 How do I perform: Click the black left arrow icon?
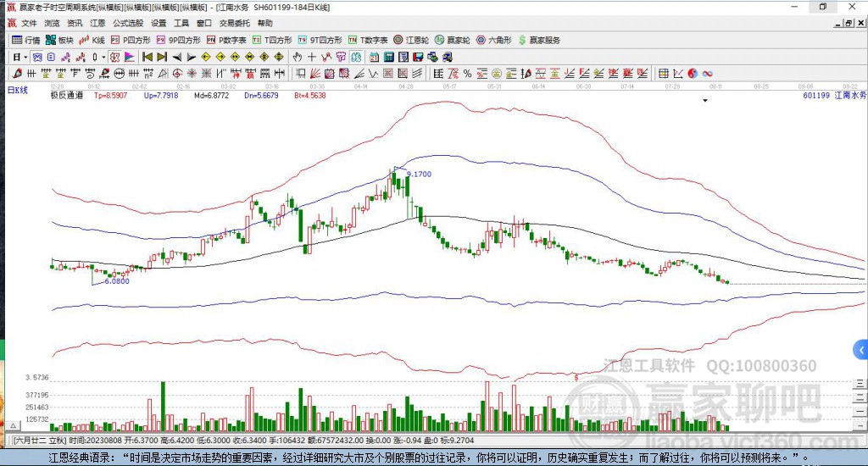point(177,57)
